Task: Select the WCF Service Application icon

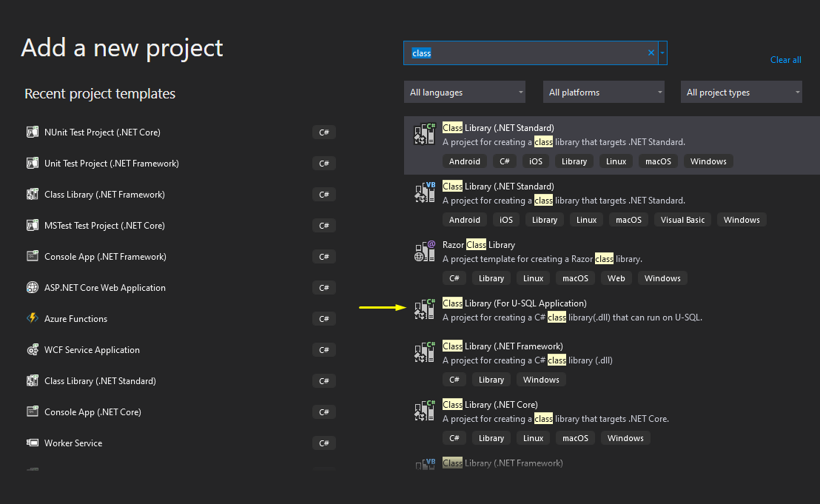Action: (x=33, y=349)
